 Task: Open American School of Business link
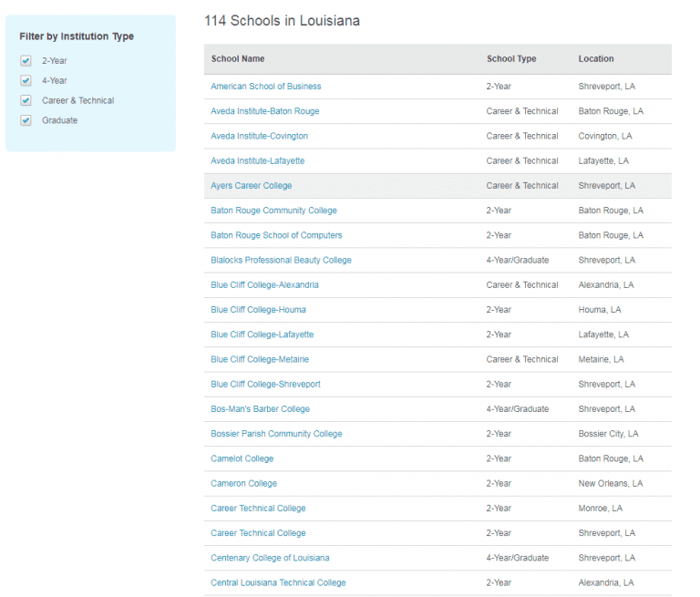[x=265, y=87]
